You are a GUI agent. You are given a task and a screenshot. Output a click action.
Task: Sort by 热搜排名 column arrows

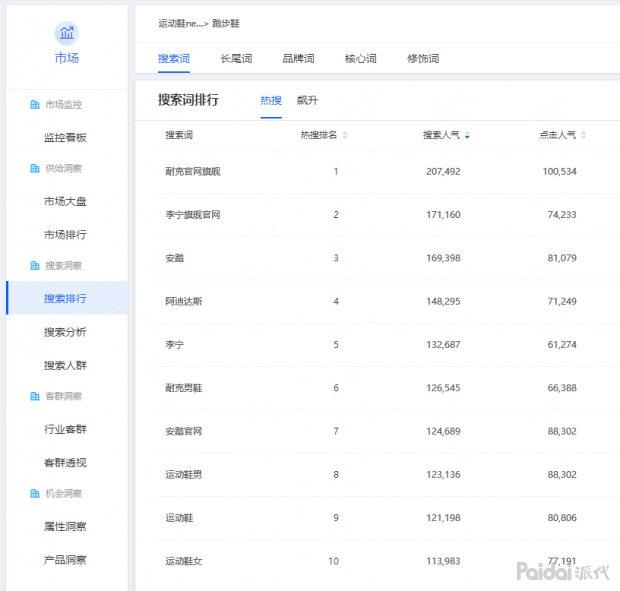point(345,135)
